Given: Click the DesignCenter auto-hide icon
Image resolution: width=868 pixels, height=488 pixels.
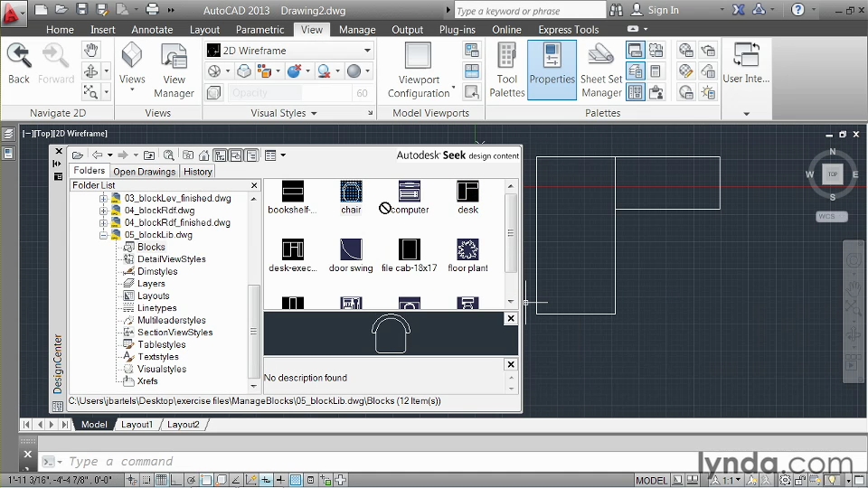Looking at the screenshot, I should point(57,164).
